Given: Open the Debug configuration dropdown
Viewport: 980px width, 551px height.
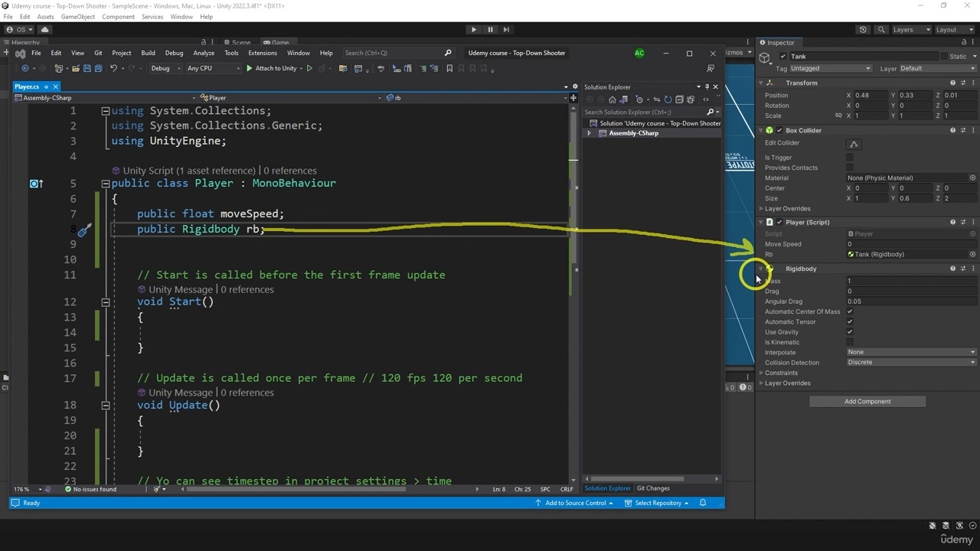Looking at the screenshot, I should (165, 68).
